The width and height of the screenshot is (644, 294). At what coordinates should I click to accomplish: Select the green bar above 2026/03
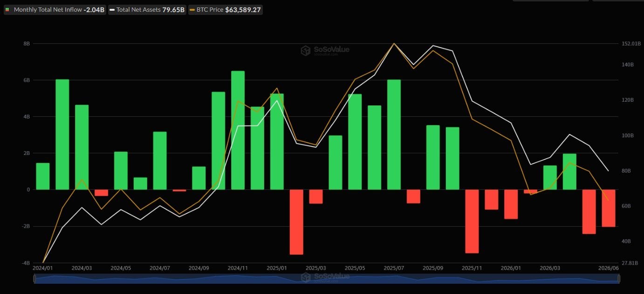[x=550, y=177]
